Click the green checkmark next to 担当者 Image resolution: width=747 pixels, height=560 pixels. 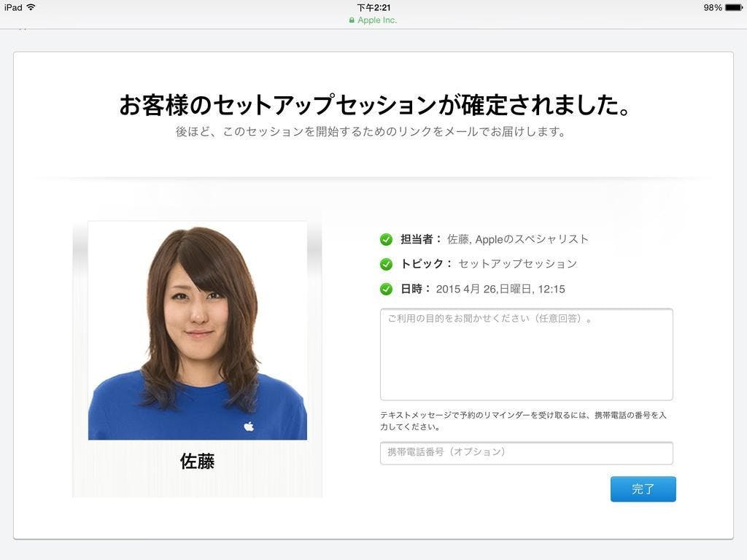(386, 239)
